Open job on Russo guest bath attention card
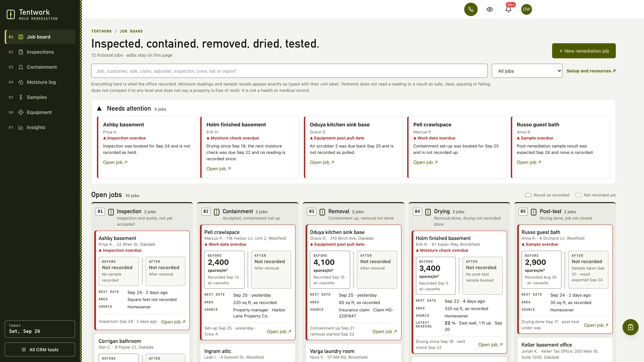 529,162
